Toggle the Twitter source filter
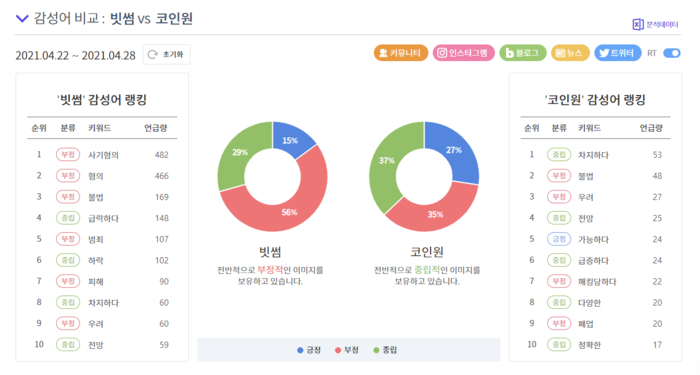The image size is (700, 375). pyautogui.click(x=617, y=53)
